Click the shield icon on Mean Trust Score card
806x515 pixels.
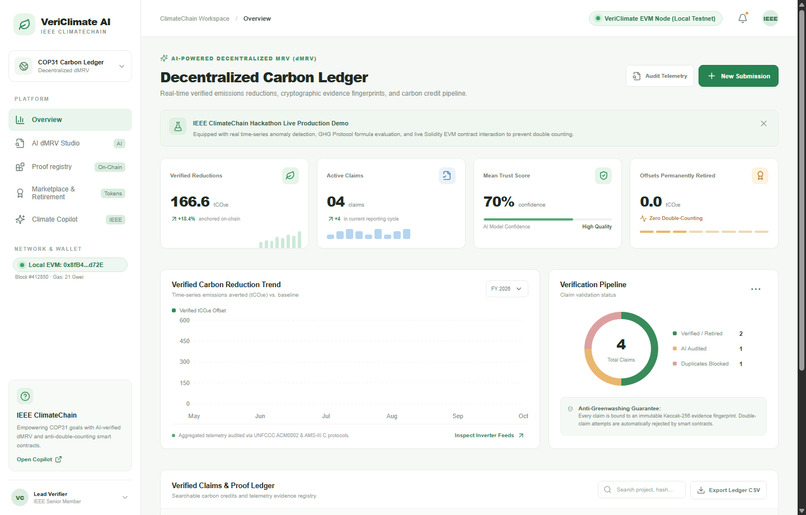[603, 176]
